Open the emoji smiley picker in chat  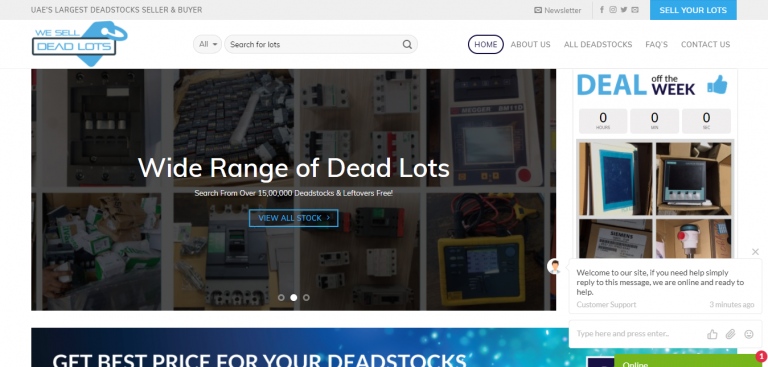(x=748, y=334)
